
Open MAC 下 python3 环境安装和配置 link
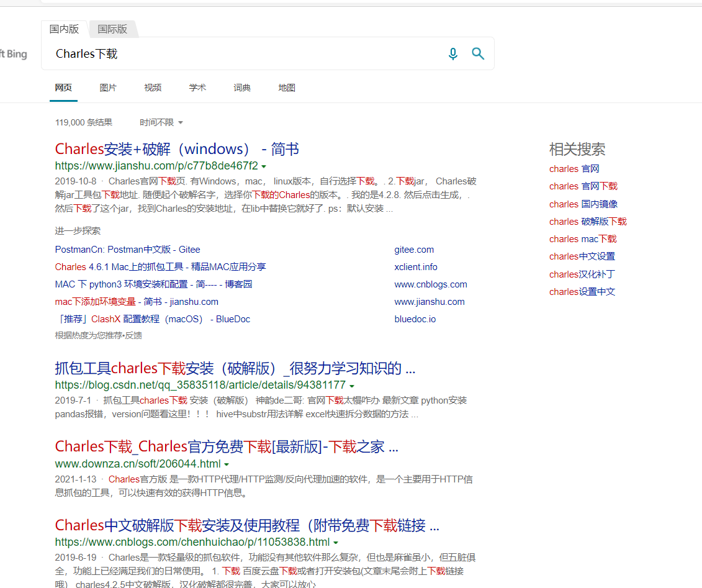click(153, 284)
